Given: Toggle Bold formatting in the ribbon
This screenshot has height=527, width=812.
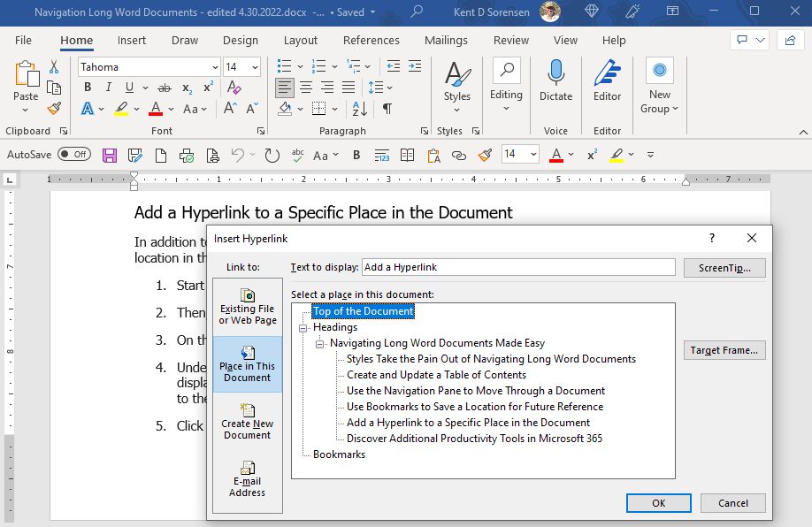Looking at the screenshot, I should [x=87, y=88].
